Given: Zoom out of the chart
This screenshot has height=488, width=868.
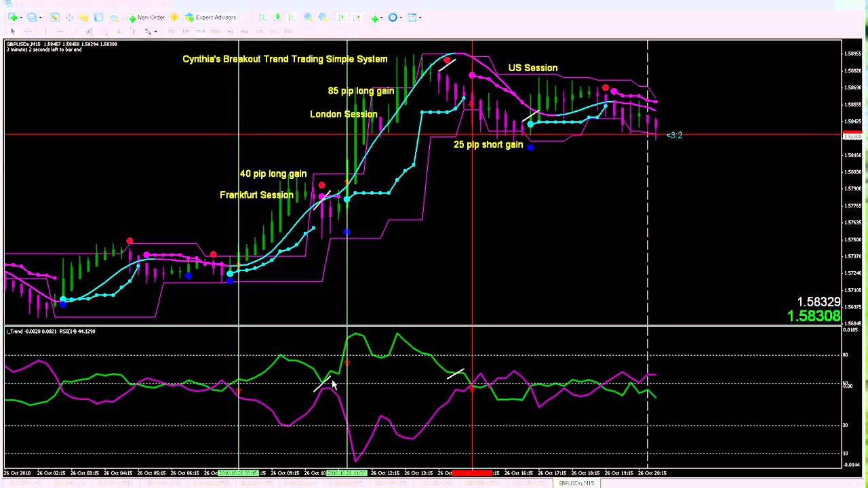Looking at the screenshot, I should pos(323,17).
